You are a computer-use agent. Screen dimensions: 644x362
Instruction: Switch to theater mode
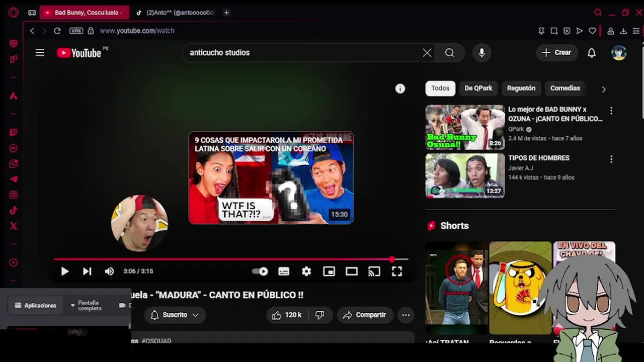[352, 271]
